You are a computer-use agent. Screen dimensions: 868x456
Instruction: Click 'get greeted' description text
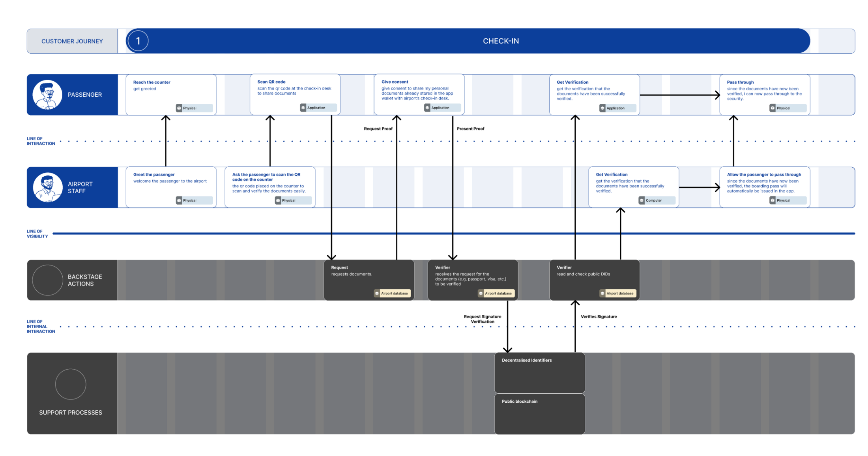coord(144,89)
